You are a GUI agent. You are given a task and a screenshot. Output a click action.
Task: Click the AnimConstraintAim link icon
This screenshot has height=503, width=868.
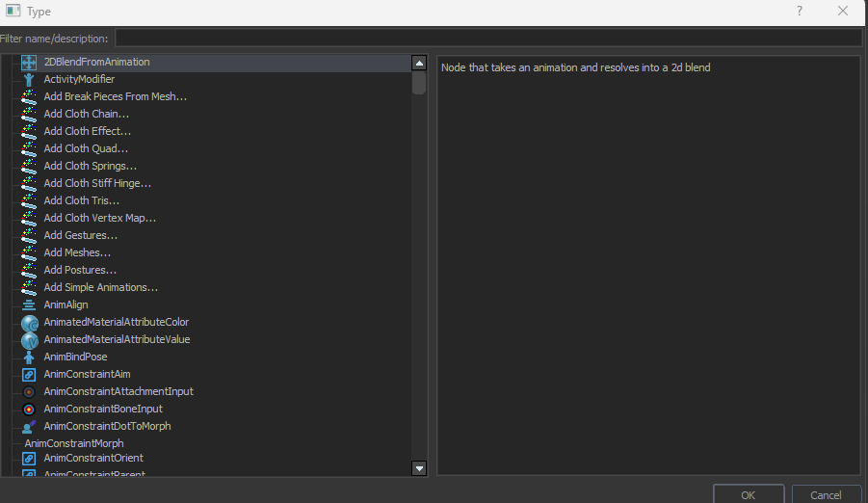29,375
